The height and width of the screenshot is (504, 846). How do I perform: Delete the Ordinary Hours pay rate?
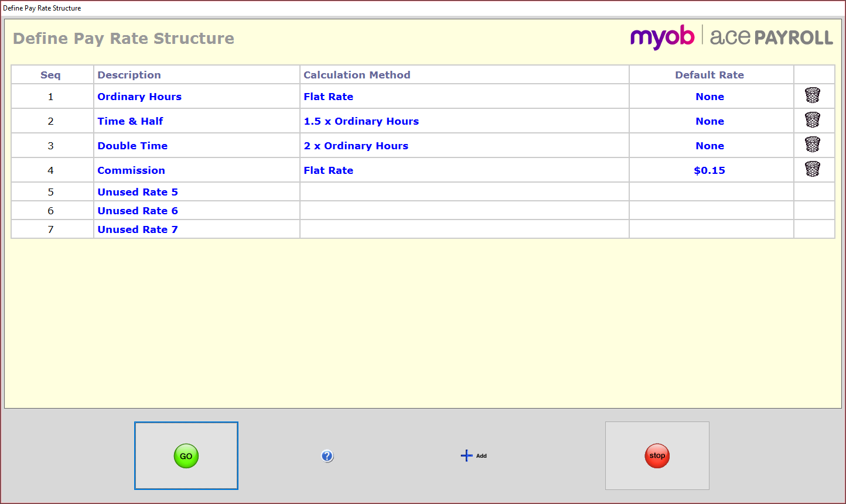click(x=813, y=95)
